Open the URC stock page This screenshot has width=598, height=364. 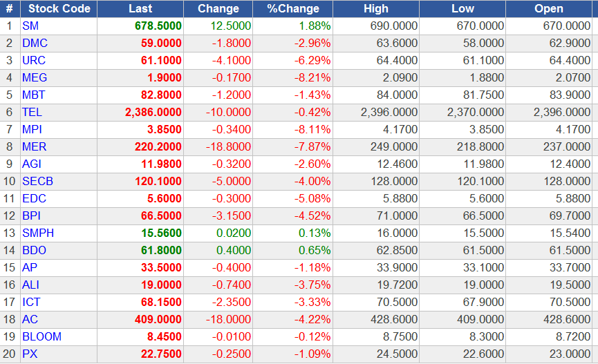coord(35,60)
